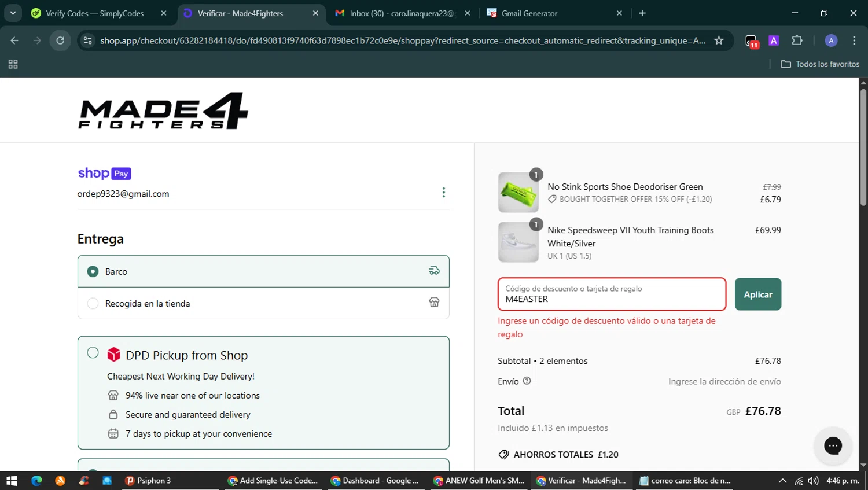
Task: Reload the page
Action: pyautogui.click(x=60, y=40)
